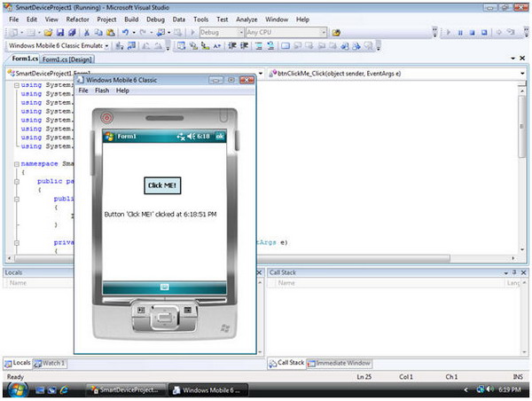This screenshot has height=401, width=532.
Task: Click the 'Button 'Click ME!' clicked' label text
Action: (160, 215)
